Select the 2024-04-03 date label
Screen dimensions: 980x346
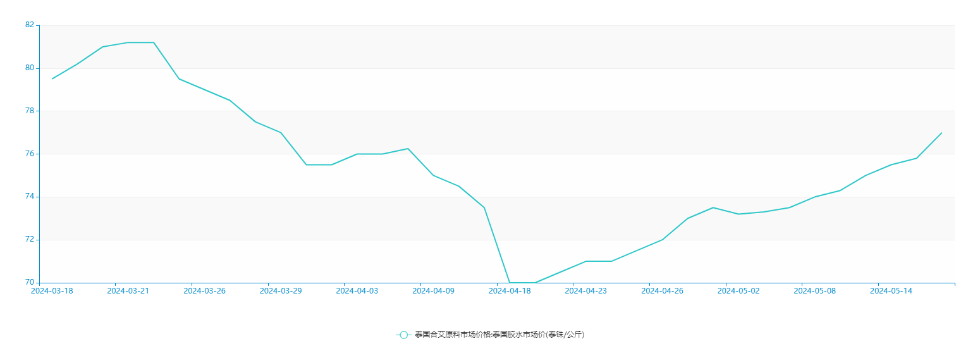[357, 291]
